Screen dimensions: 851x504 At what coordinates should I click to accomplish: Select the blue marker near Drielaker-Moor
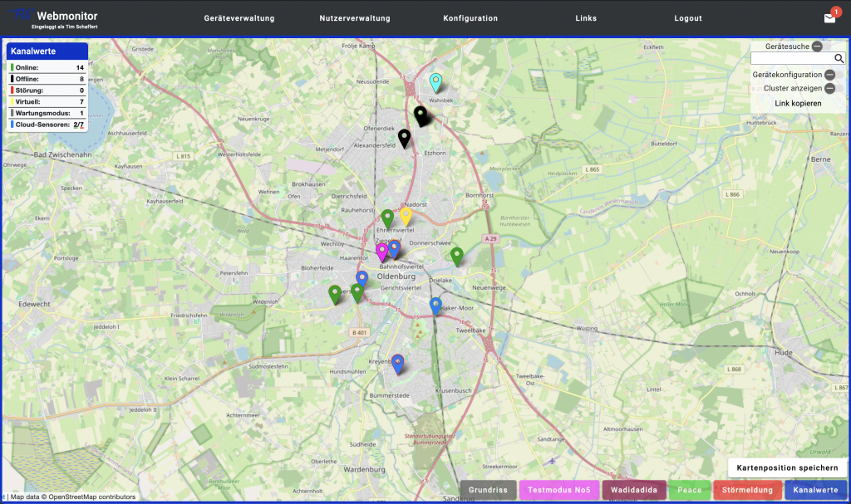[x=436, y=306]
